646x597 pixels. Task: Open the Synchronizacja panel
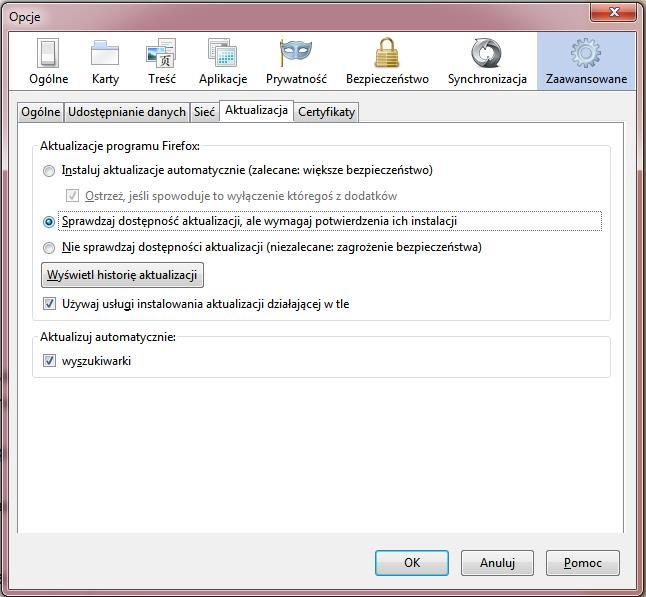(487, 61)
